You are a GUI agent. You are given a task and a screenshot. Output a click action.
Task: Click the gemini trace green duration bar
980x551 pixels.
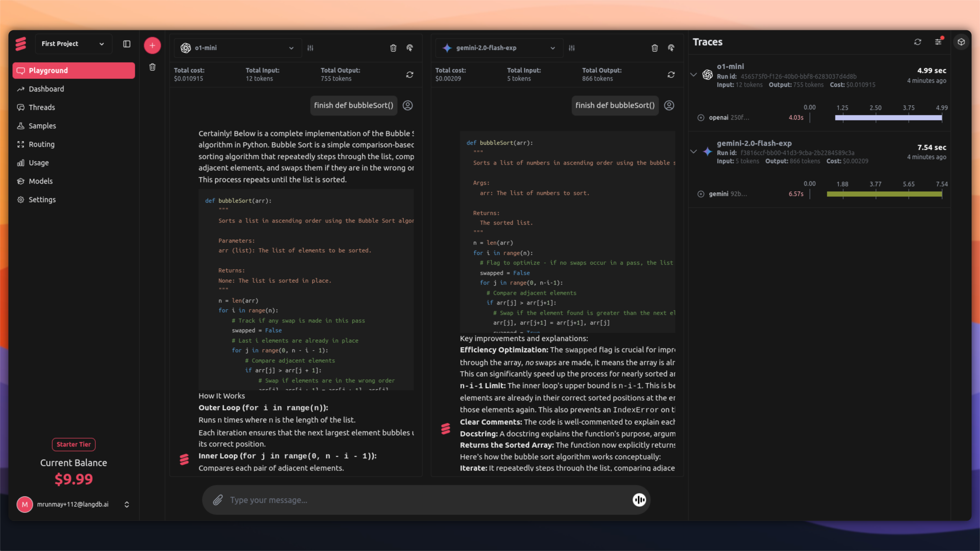(884, 194)
